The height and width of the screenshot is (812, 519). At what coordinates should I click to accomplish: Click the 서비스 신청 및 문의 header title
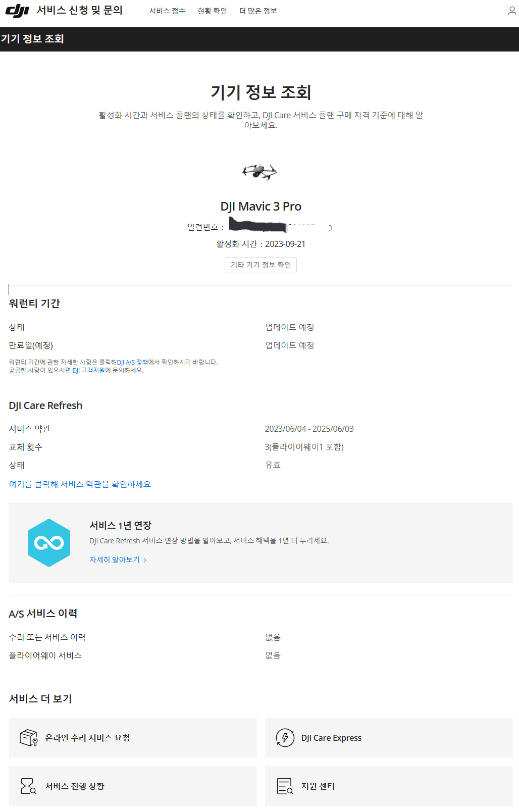click(x=80, y=11)
